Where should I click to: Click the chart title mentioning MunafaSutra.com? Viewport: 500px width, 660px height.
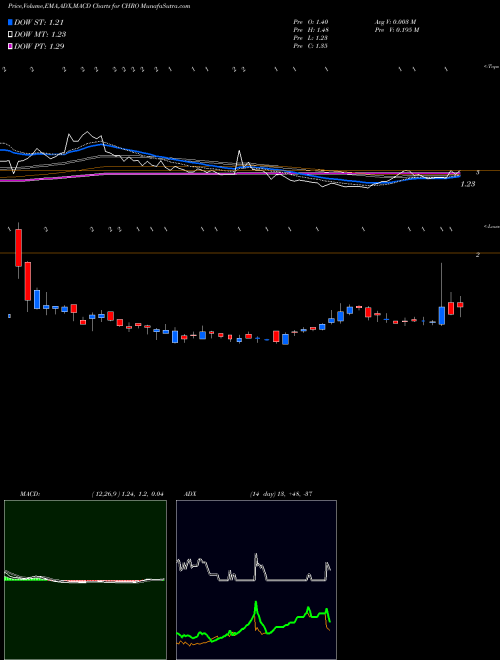coord(99,6)
